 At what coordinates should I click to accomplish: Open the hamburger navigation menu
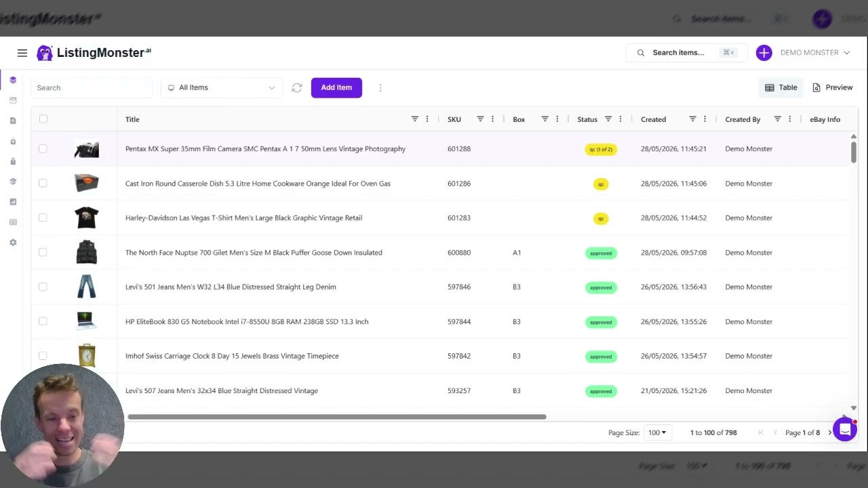point(22,53)
